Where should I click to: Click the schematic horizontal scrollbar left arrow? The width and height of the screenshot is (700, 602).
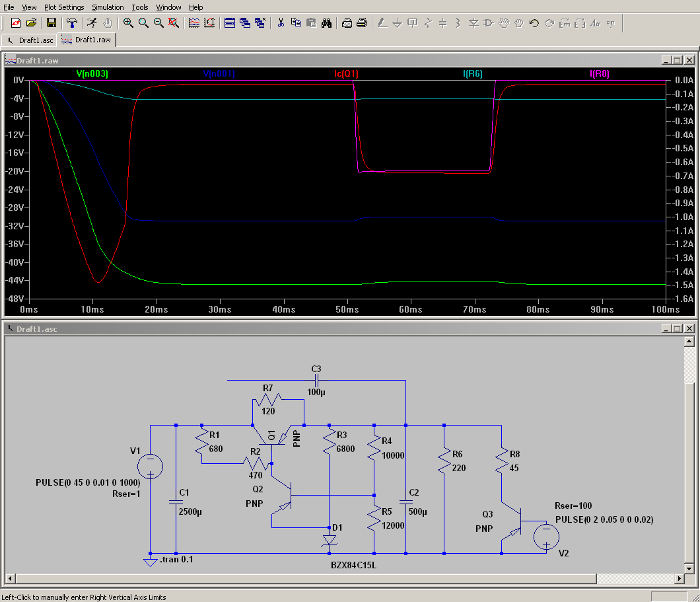coord(11,579)
